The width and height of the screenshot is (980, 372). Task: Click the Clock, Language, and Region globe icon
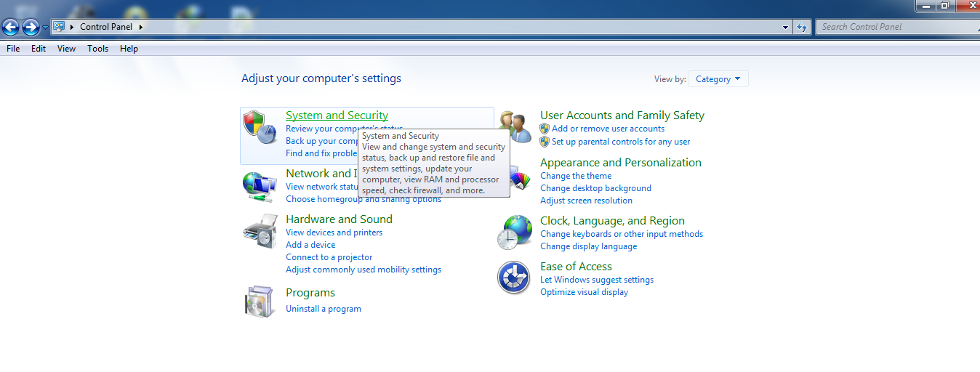pos(515,232)
